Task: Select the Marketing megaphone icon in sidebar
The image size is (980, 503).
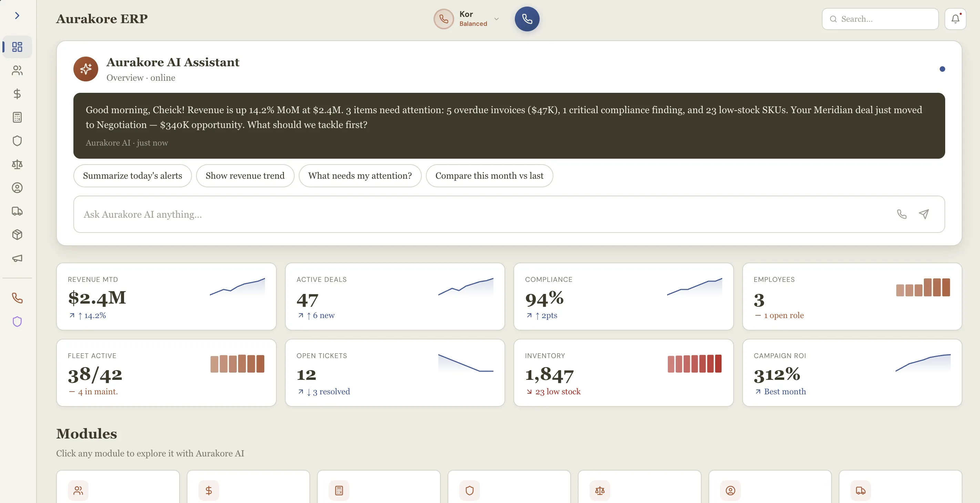Action: click(x=17, y=258)
